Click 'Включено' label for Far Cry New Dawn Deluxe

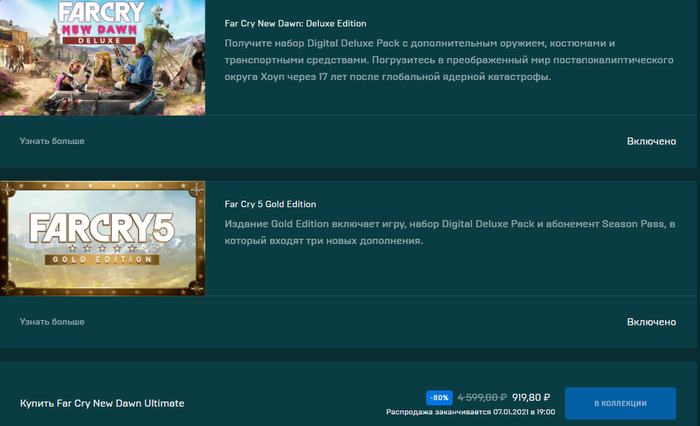click(x=651, y=141)
